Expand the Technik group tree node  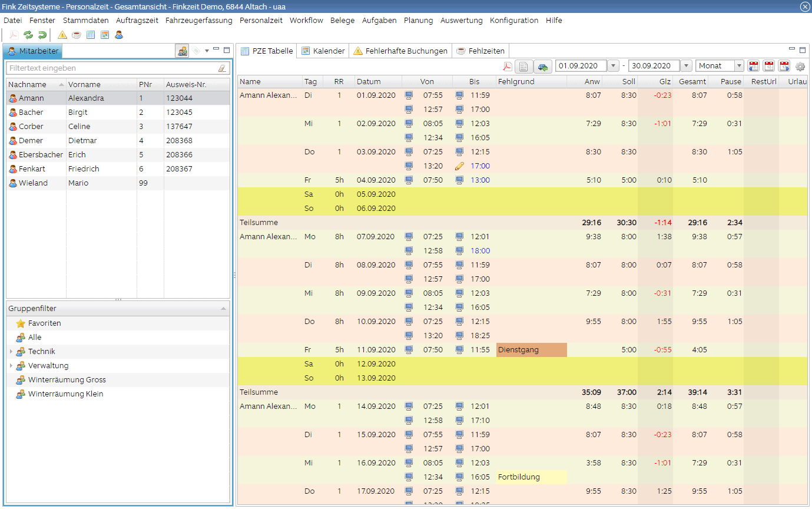coord(11,352)
